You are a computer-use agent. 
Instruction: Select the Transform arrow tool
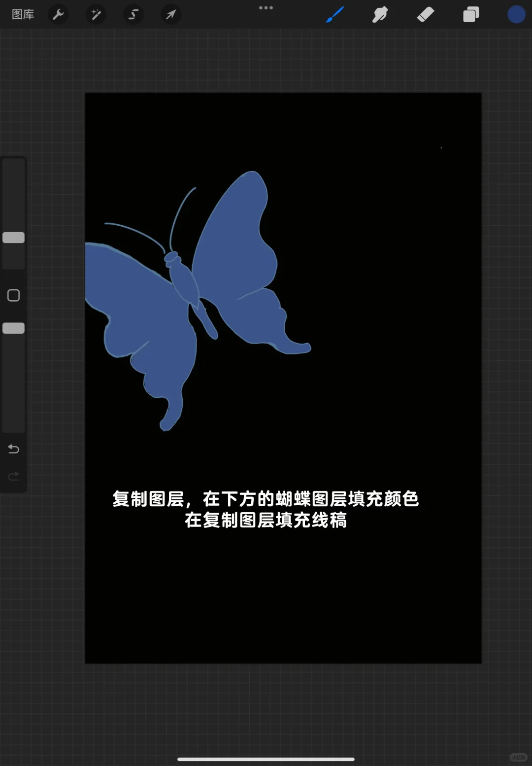pos(170,14)
